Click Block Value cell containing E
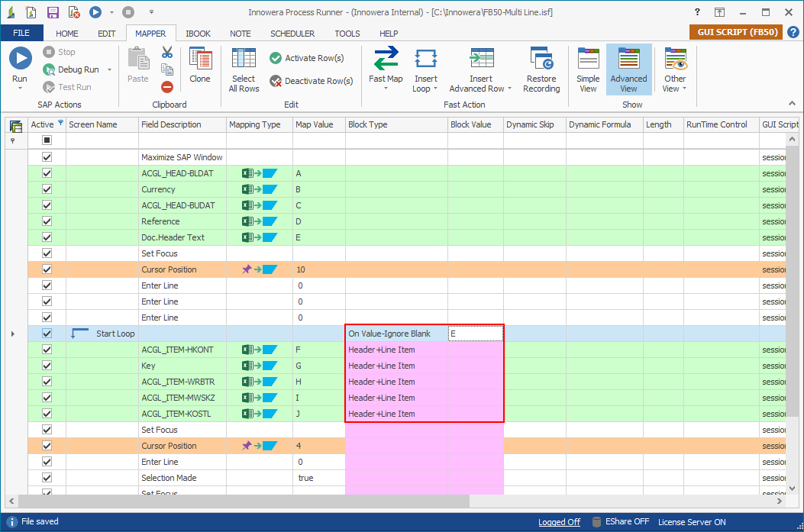This screenshot has height=532, width=804. pyautogui.click(x=475, y=334)
